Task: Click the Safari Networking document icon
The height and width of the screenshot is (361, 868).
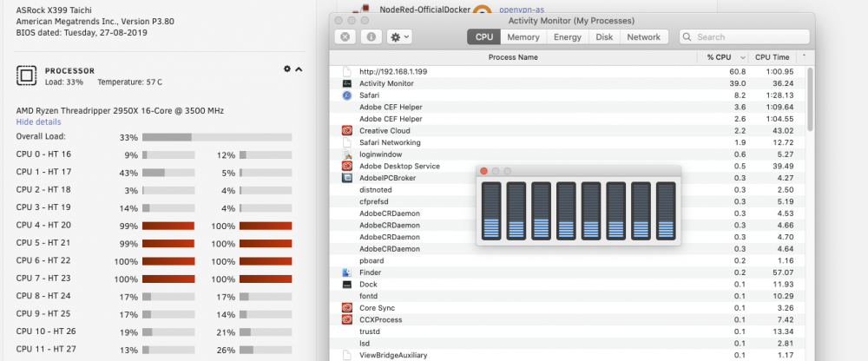Action: point(347,142)
